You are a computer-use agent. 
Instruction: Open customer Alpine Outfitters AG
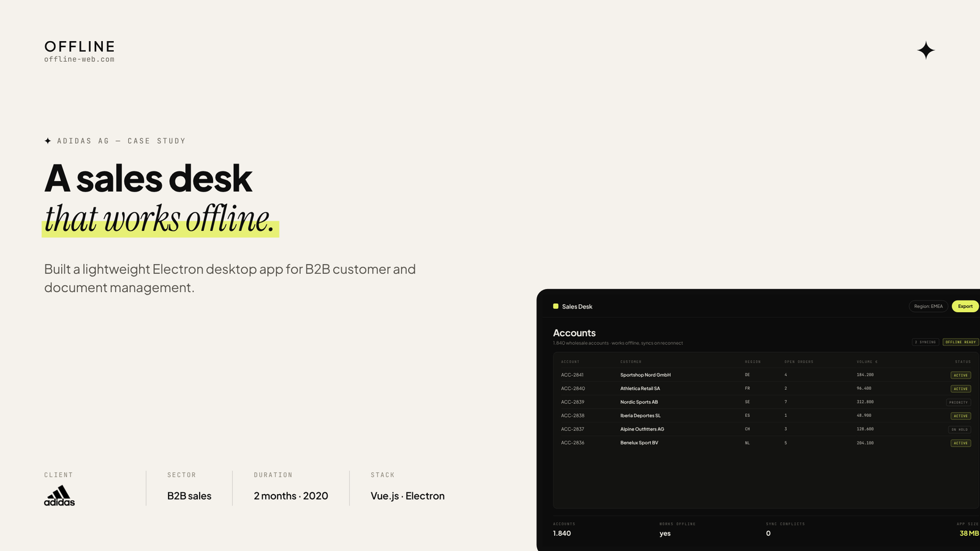coord(642,429)
